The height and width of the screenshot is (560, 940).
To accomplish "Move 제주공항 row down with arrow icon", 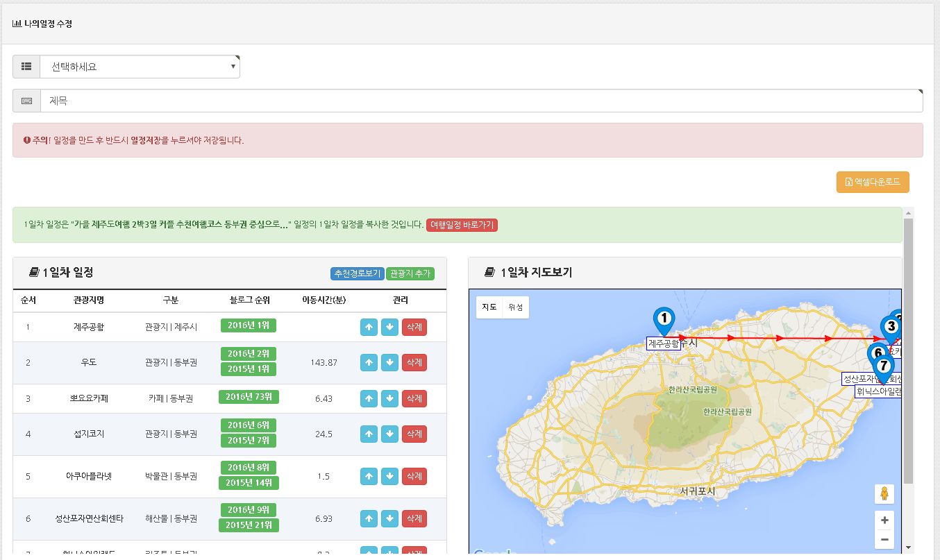I will [x=389, y=327].
